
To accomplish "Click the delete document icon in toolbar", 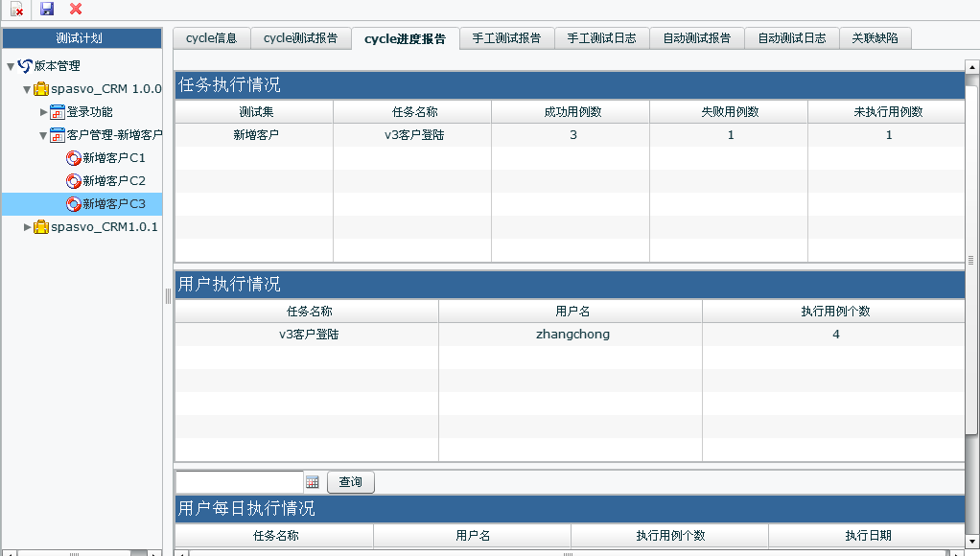I will click(x=17, y=9).
